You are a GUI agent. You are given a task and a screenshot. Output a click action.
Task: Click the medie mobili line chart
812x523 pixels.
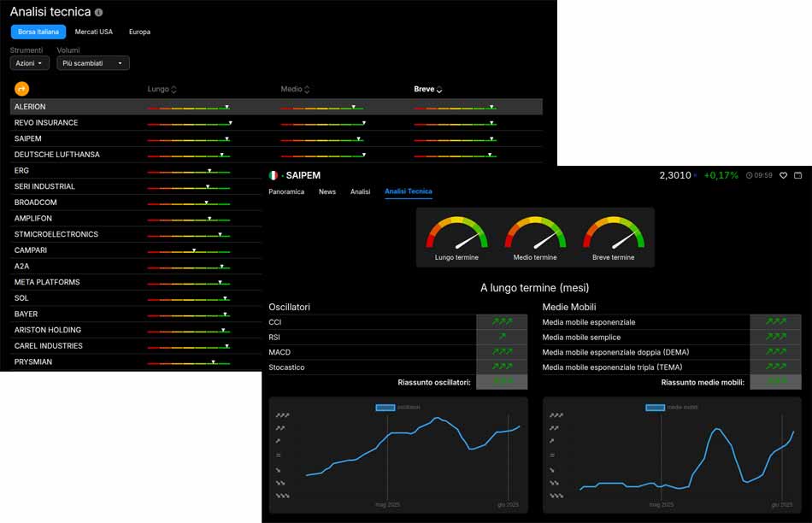point(672,455)
